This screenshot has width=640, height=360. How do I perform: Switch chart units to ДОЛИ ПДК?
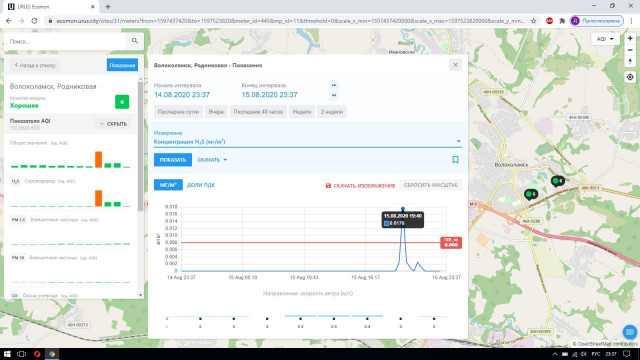coord(201,185)
